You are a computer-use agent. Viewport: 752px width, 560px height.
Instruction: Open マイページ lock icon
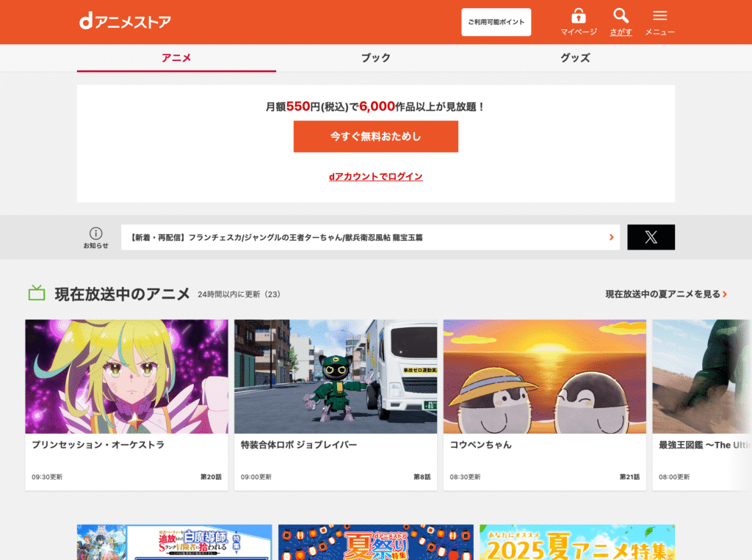579,16
